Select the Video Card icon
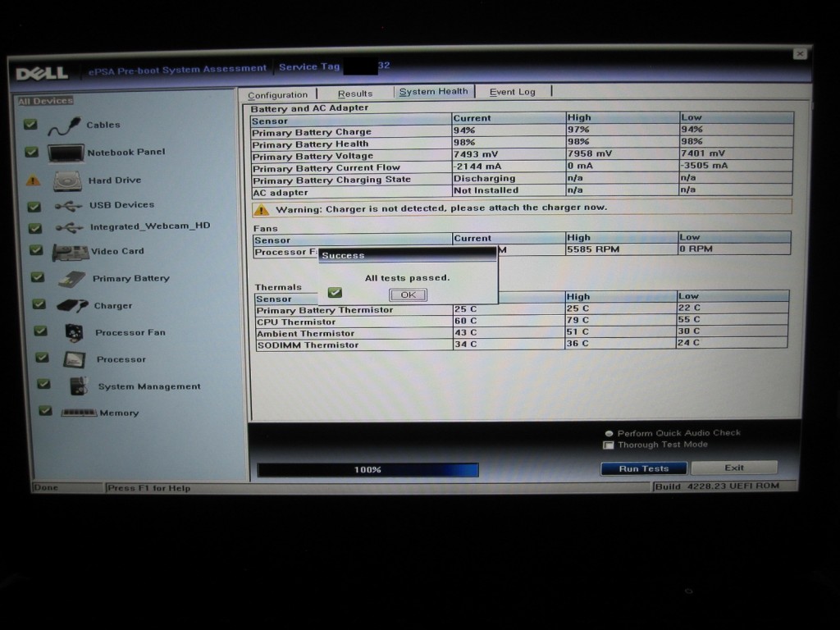Viewport: 840px width, 630px height. pos(71,253)
